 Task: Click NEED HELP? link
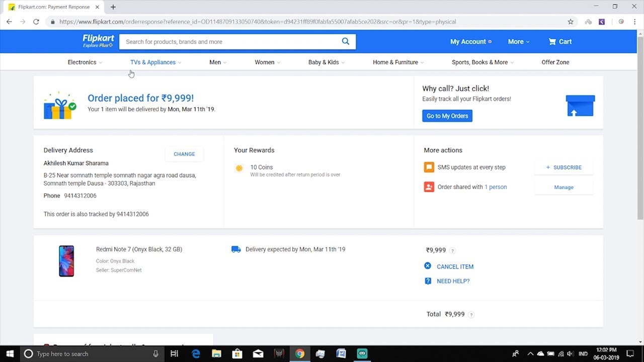click(453, 281)
